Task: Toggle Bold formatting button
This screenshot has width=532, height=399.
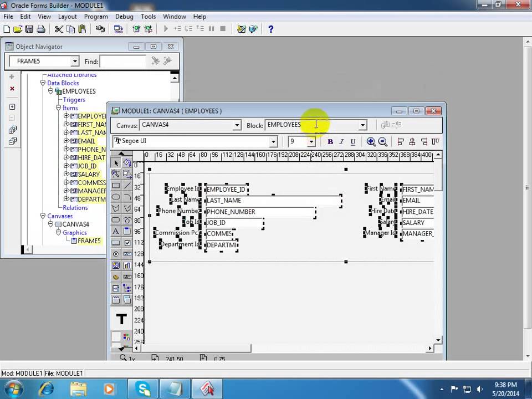Action: pyautogui.click(x=330, y=142)
